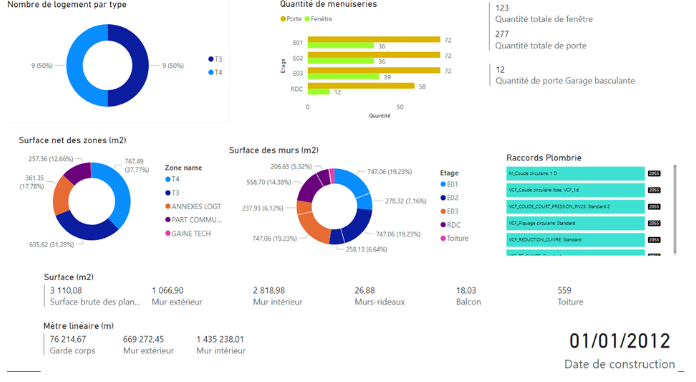This screenshot has width=696, height=382.
Task: Select the E03 Porte yellow bar
Action: coord(374,70)
